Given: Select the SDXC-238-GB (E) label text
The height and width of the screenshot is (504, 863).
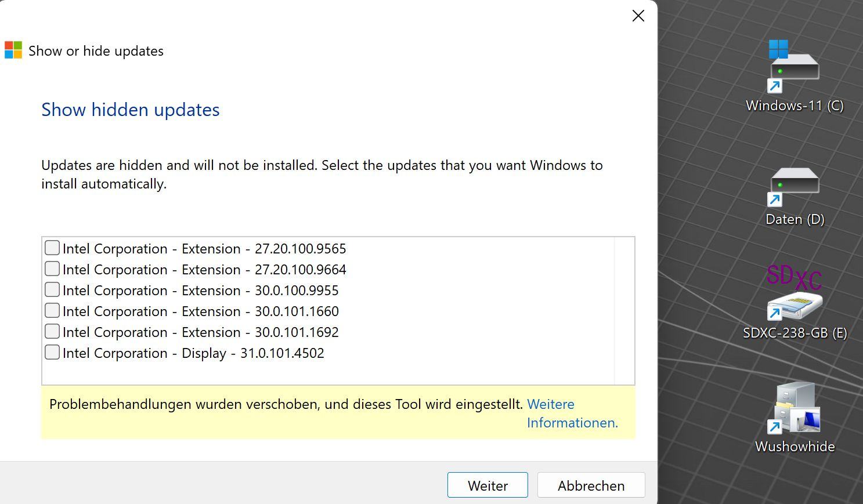Looking at the screenshot, I should (x=795, y=333).
